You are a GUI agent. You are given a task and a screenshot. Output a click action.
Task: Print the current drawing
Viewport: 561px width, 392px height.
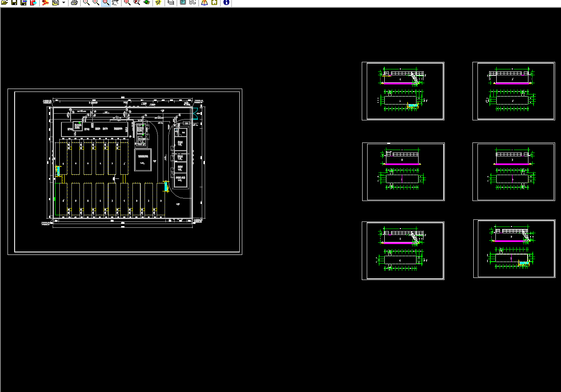74,3
